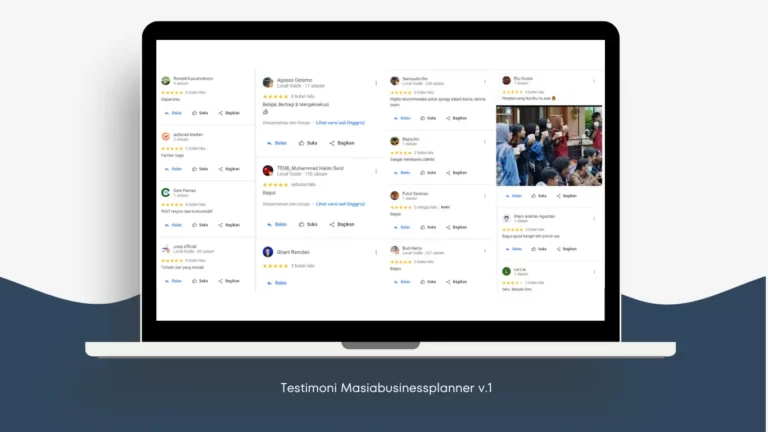Click Balas under the 'Highly recommended' review
This screenshot has width=768, height=432.
click(x=402, y=119)
